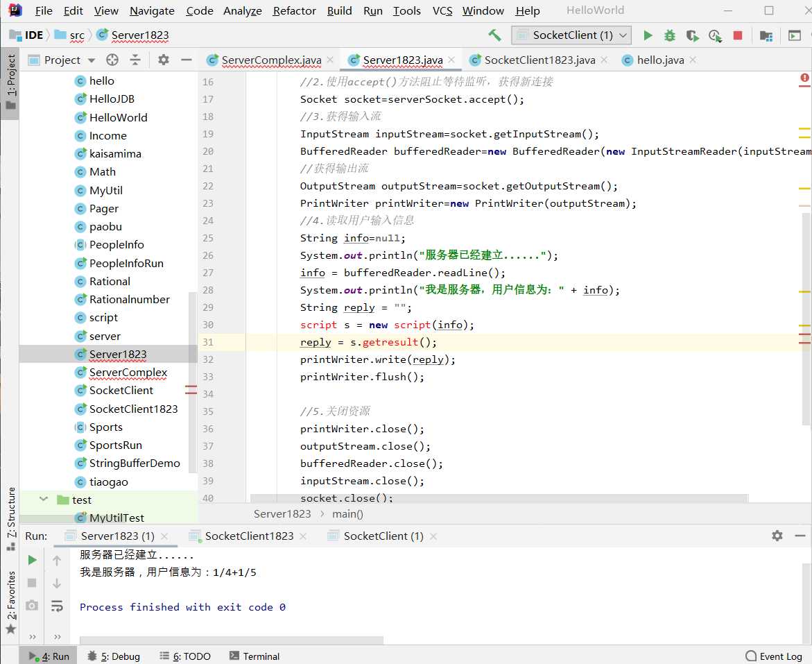
Task: Select Rationalnumber in project tree
Action: [x=130, y=300]
